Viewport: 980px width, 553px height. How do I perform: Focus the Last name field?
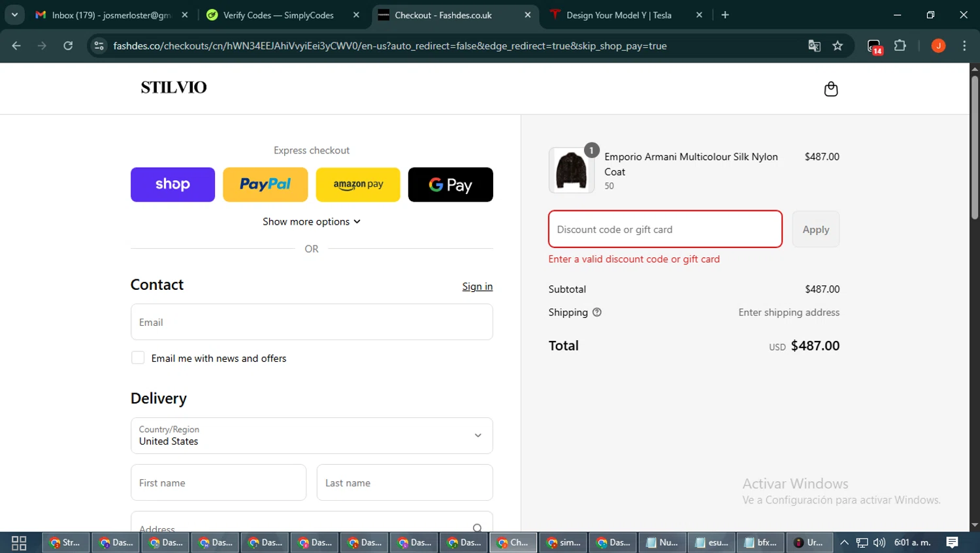(x=405, y=482)
